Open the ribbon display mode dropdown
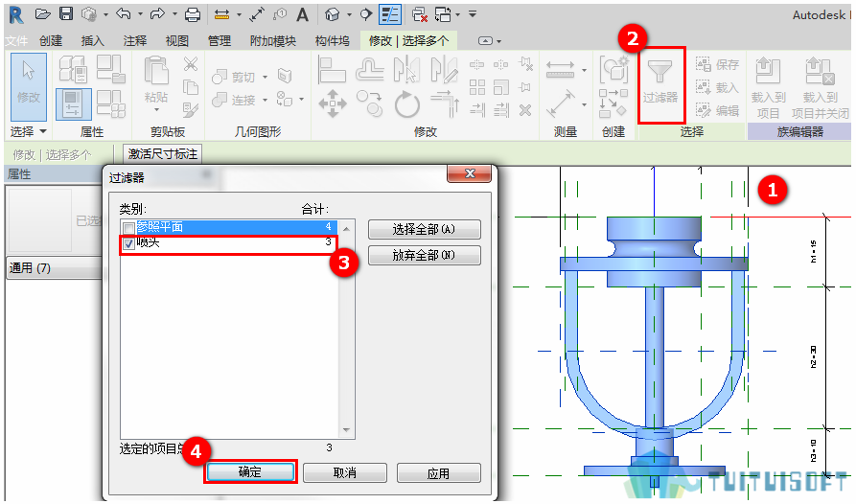Screen dimensions: 856x504 [499, 41]
